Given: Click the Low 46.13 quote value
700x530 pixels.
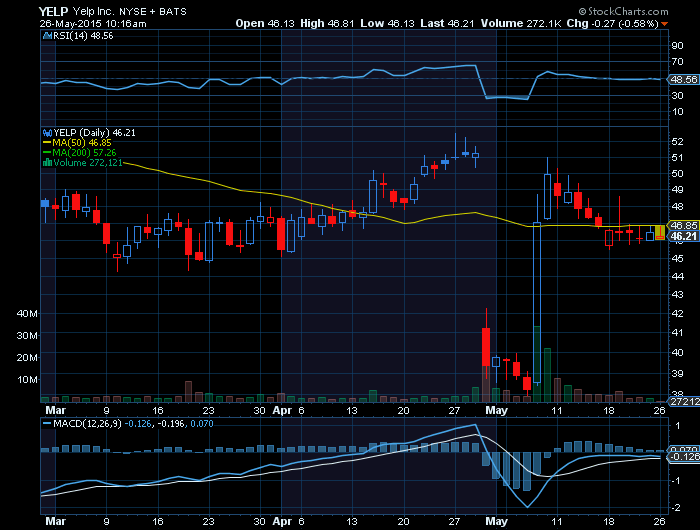Looking at the screenshot, I should [x=388, y=23].
